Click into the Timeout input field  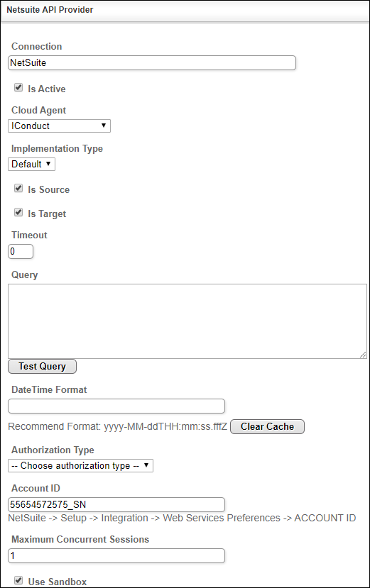(21, 252)
